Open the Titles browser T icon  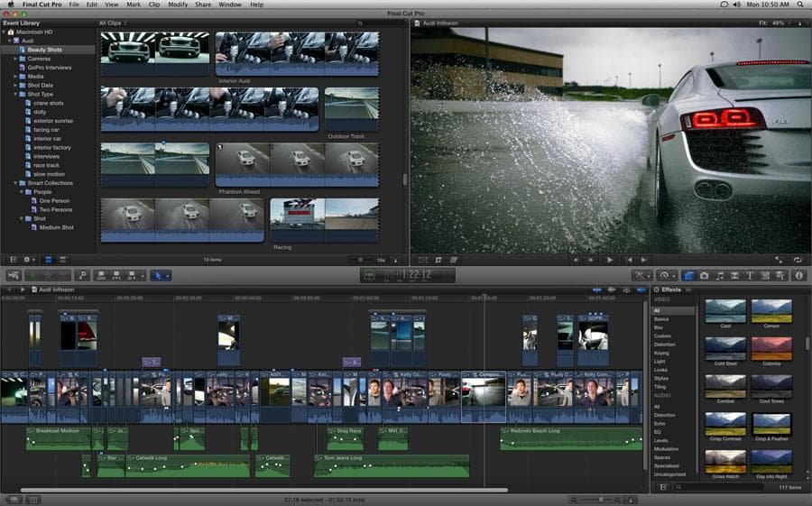(x=749, y=275)
